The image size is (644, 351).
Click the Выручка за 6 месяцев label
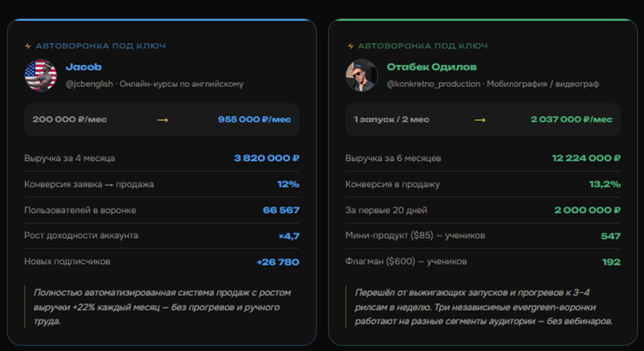coord(393,159)
